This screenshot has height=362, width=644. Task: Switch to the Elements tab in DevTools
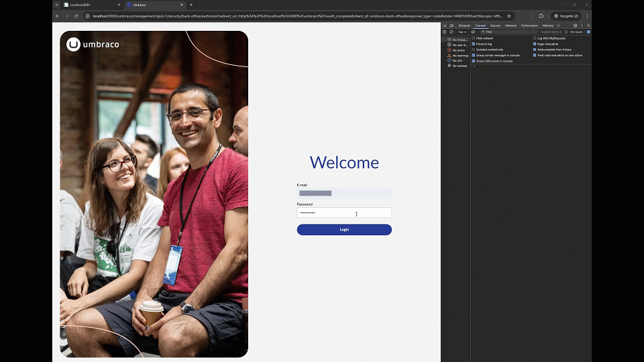[464, 25]
